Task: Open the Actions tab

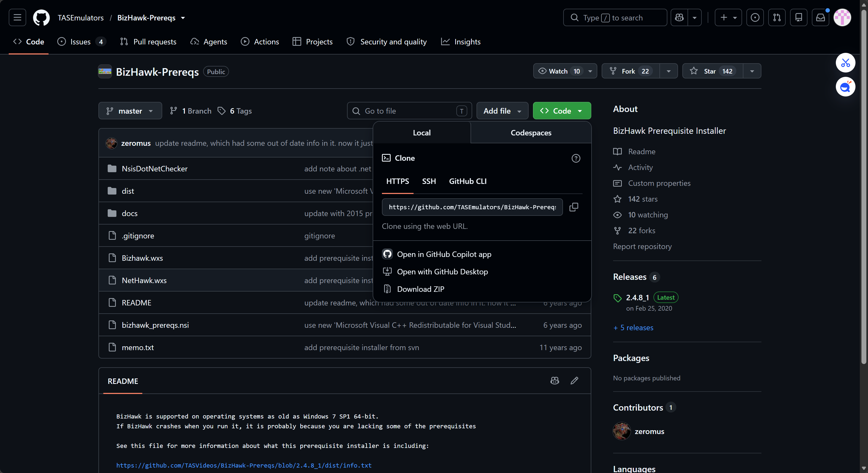Action: pos(260,42)
